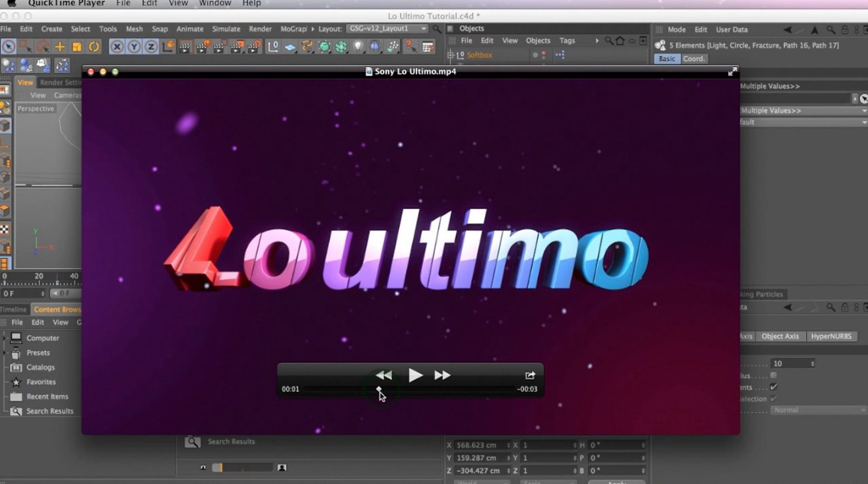Click the Softbox tag dots icon
The image size is (868, 484).
560,55
